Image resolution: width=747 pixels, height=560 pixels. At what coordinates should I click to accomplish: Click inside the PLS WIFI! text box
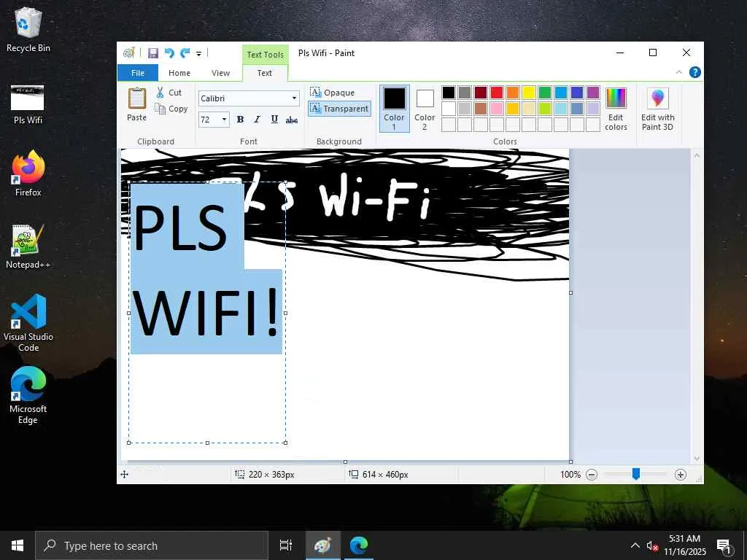(206, 313)
